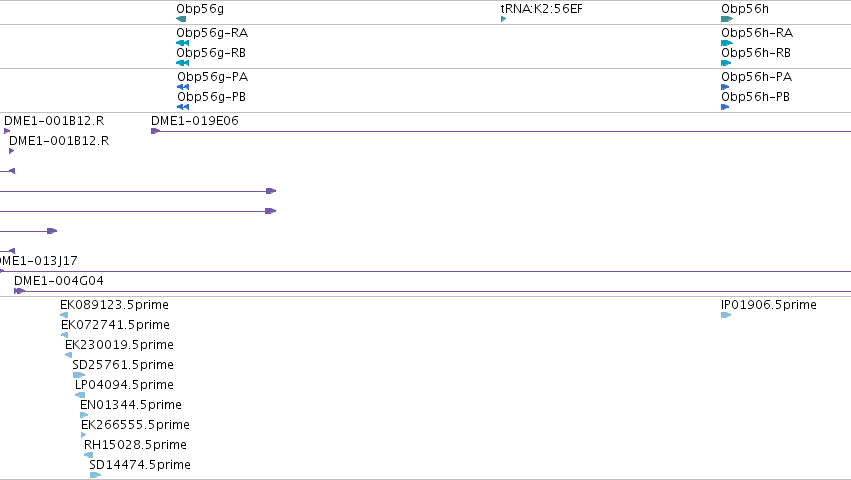Open the Obp56g-RA transcript label
This screenshot has width=851, height=480.
pos(212,33)
